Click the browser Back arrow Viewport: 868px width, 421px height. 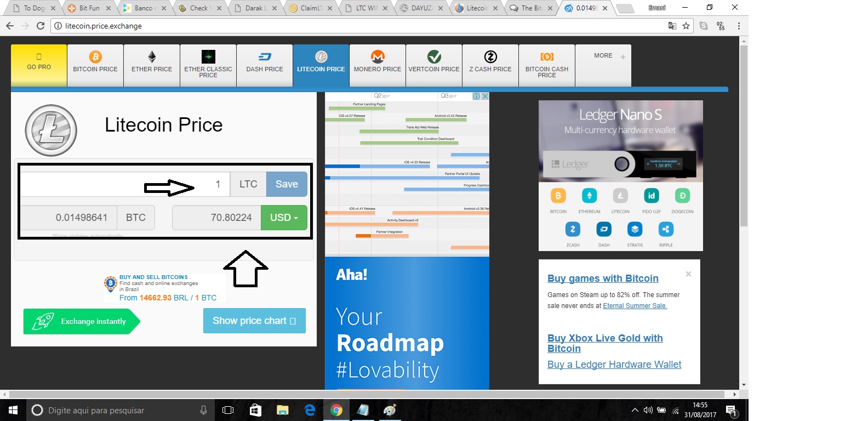pos(10,26)
